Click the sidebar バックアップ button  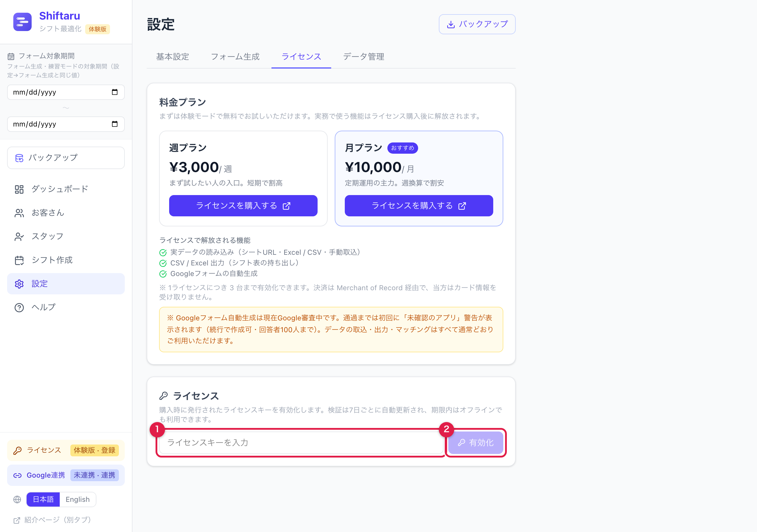pyautogui.click(x=66, y=158)
